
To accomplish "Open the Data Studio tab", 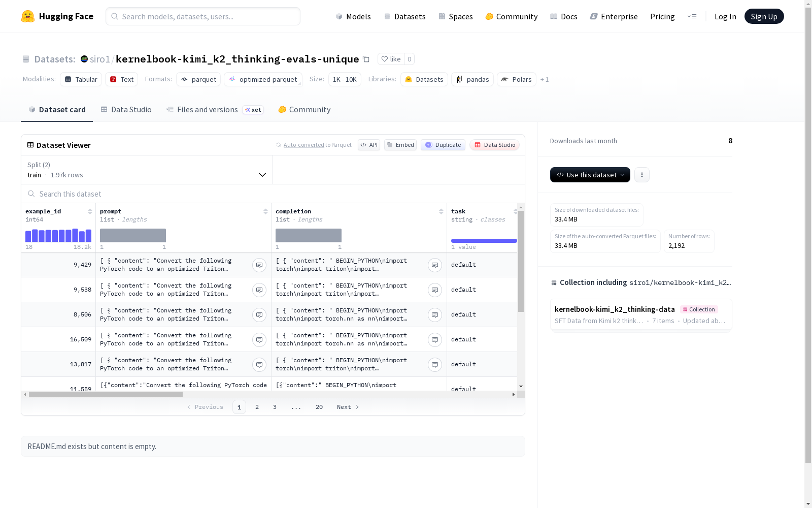I will click(126, 110).
